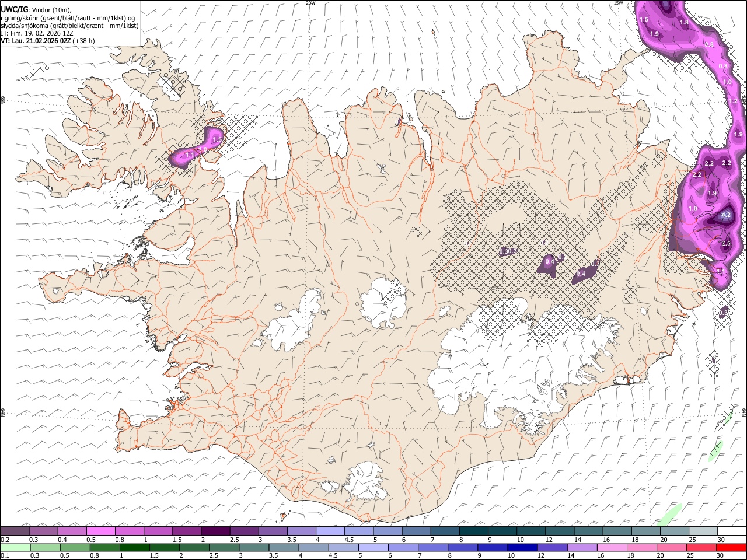This screenshot has height=560, width=747.
Task: Click the white swatch after 30 in upper legend
Action: [x=731, y=531]
